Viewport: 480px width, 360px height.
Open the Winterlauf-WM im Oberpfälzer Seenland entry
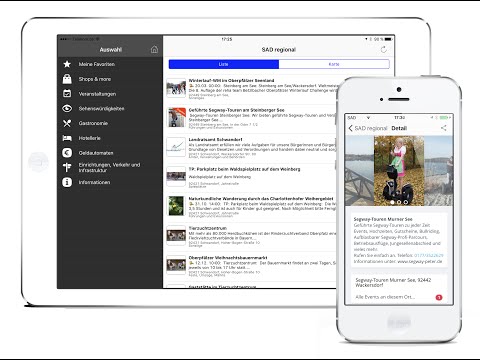(231, 81)
